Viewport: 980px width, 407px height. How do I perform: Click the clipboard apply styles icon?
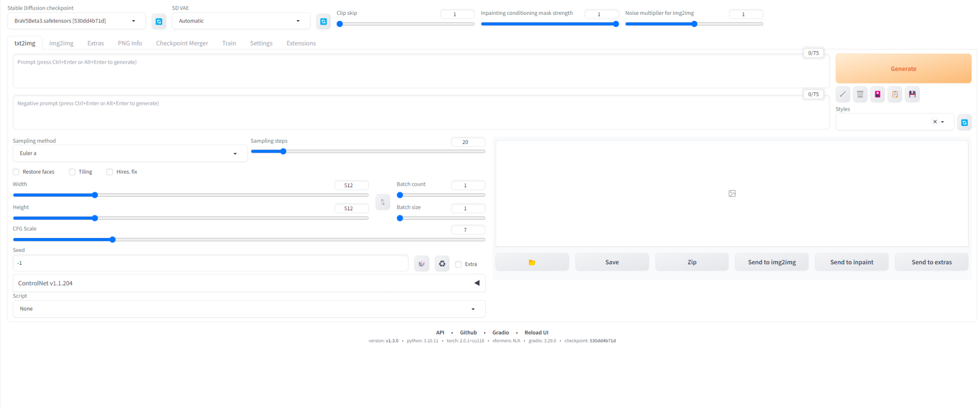pyautogui.click(x=895, y=94)
